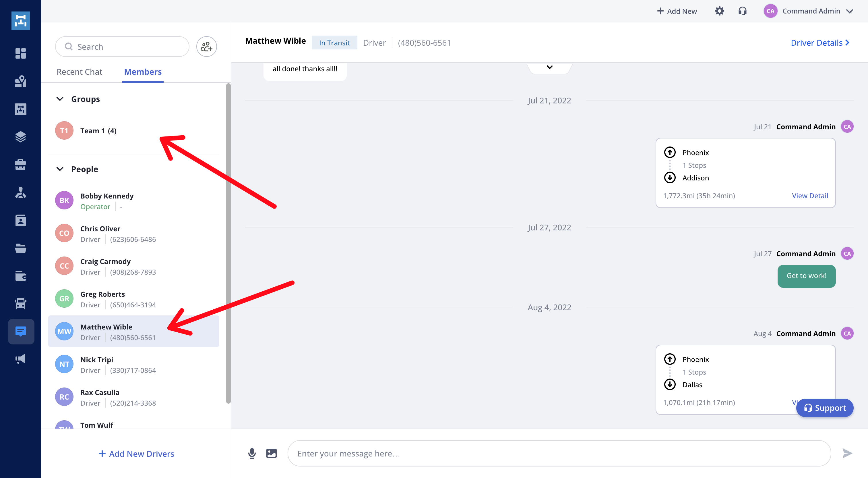Open Driver Details link
The height and width of the screenshot is (478, 868).
click(820, 43)
